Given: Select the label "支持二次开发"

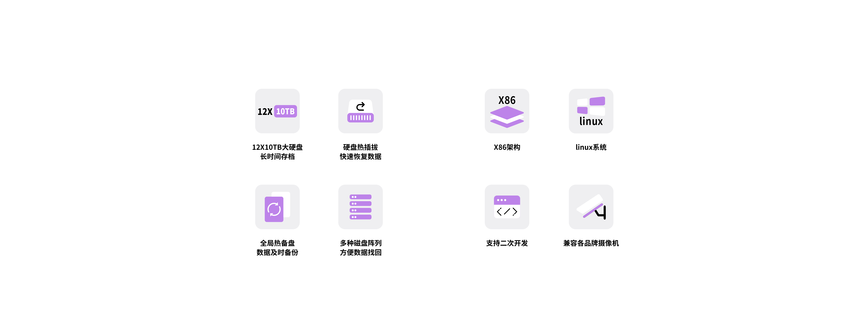Looking at the screenshot, I should click(x=507, y=243).
